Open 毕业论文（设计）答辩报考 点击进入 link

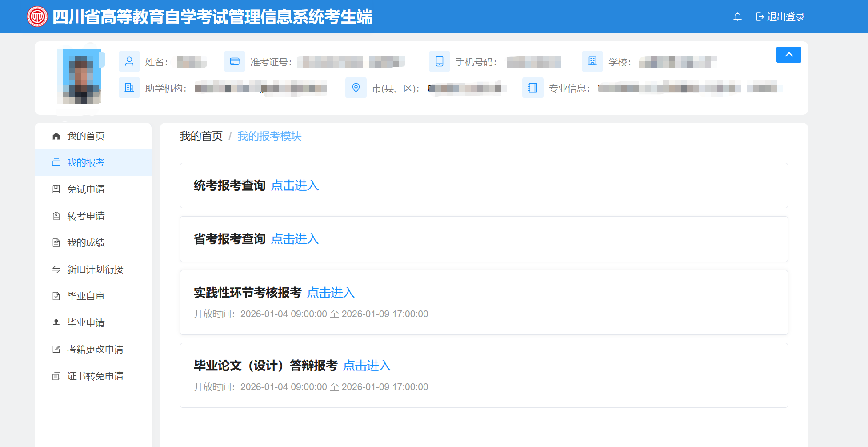tap(367, 366)
